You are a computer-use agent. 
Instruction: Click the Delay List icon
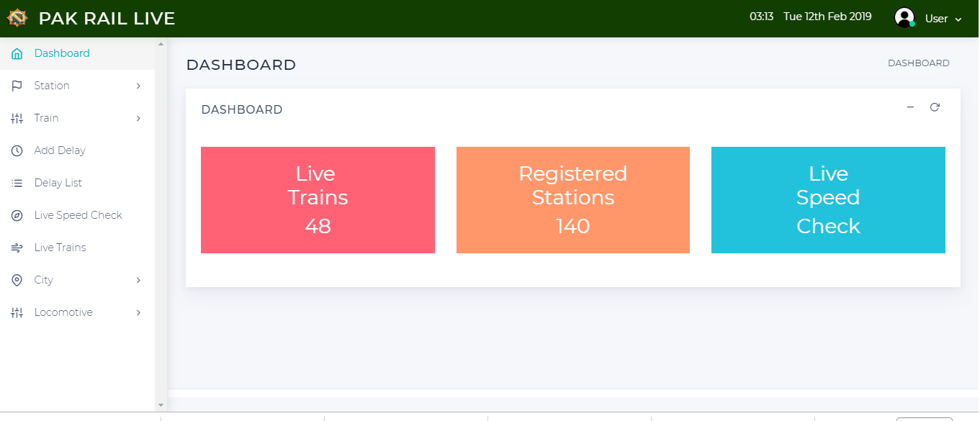[17, 184]
